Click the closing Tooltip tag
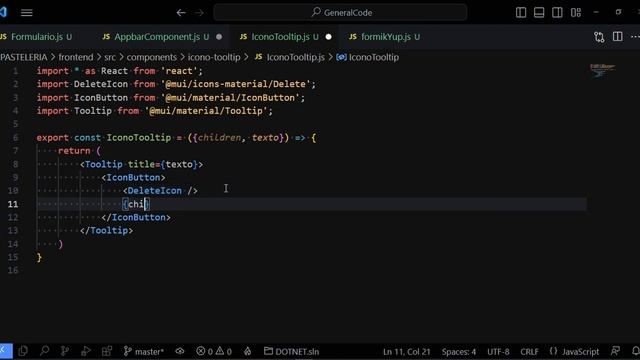The width and height of the screenshot is (640, 360). coord(107,231)
